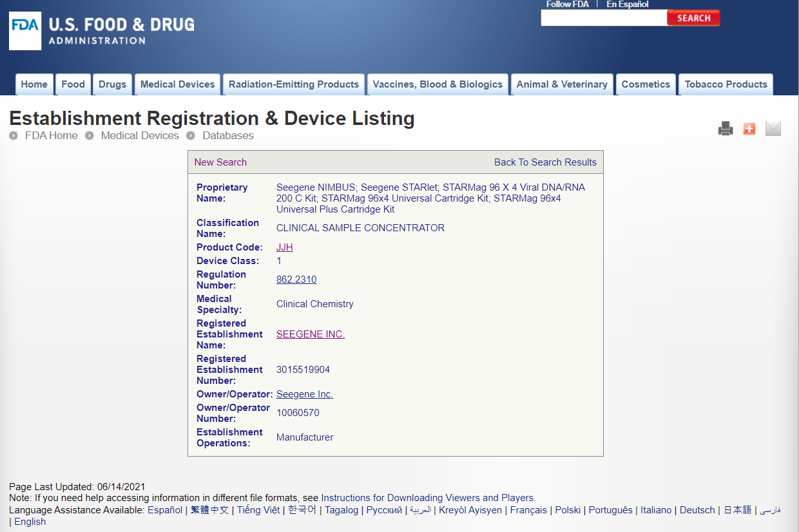Select Français language assistance link

pos(528,510)
